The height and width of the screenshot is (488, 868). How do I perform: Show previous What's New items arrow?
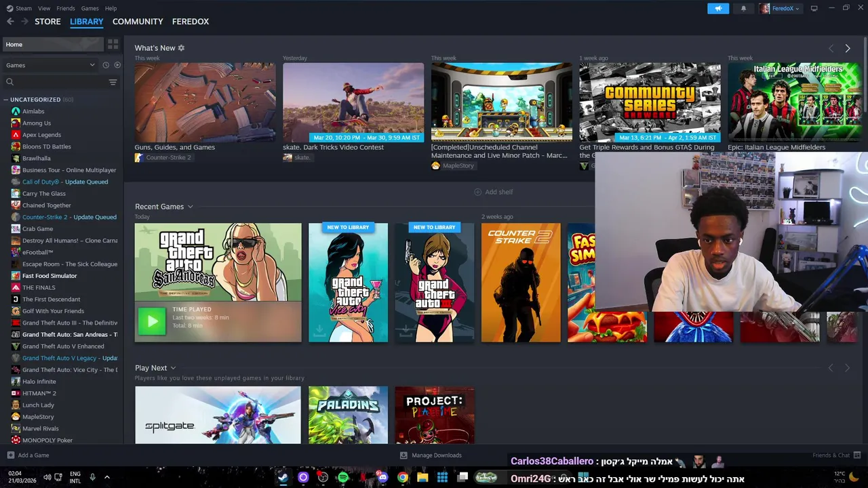tap(831, 48)
